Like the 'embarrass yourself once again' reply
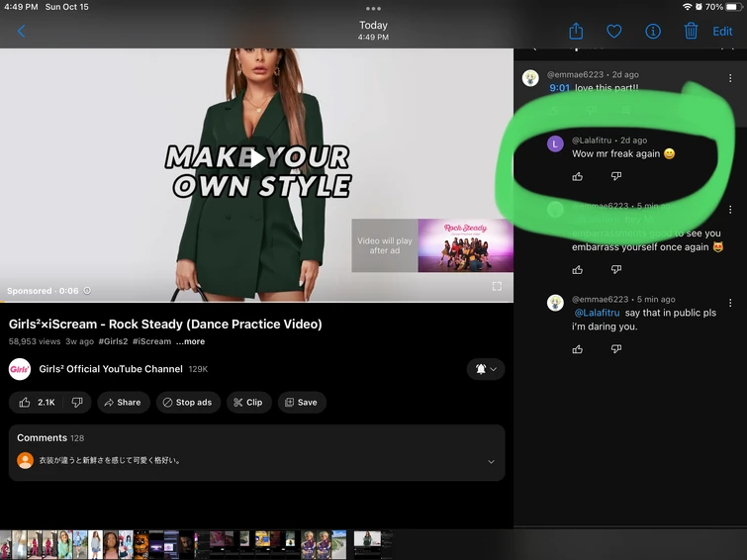747x560 pixels. [x=578, y=270]
